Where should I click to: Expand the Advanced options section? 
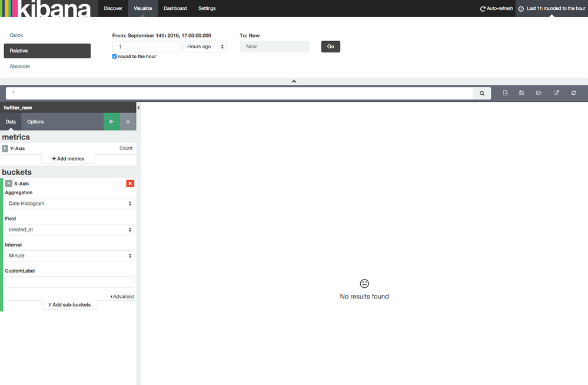click(x=122, y=296)
